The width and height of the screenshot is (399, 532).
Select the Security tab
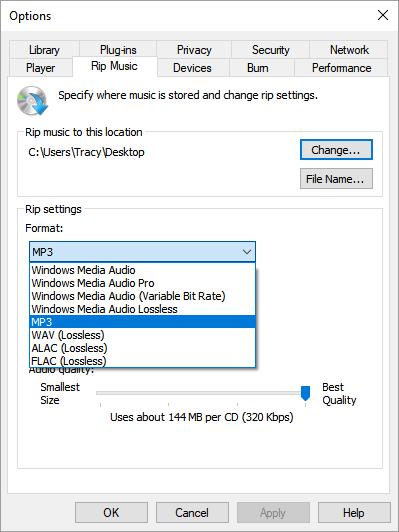[x=270, y=50]
